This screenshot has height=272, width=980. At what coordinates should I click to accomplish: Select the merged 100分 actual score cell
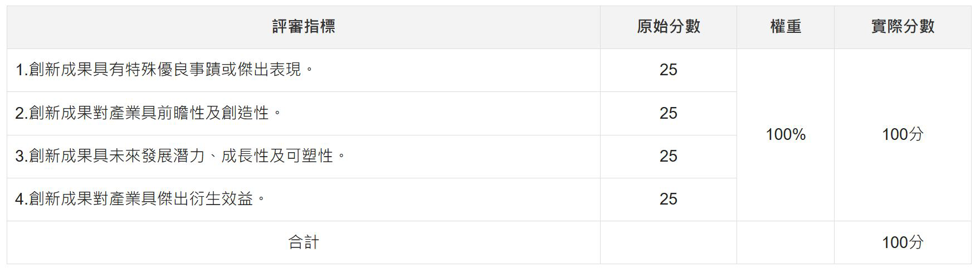tap(903, 135)
